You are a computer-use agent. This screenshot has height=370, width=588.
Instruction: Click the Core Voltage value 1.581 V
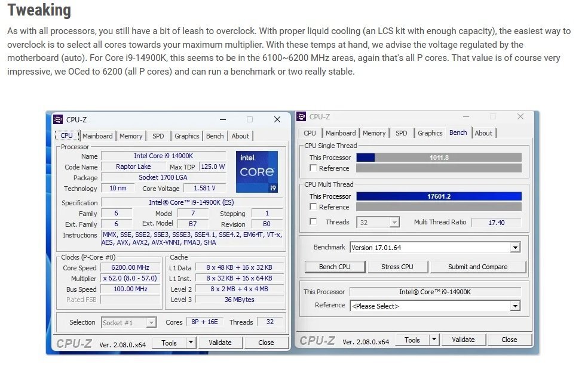coord(204,188)
